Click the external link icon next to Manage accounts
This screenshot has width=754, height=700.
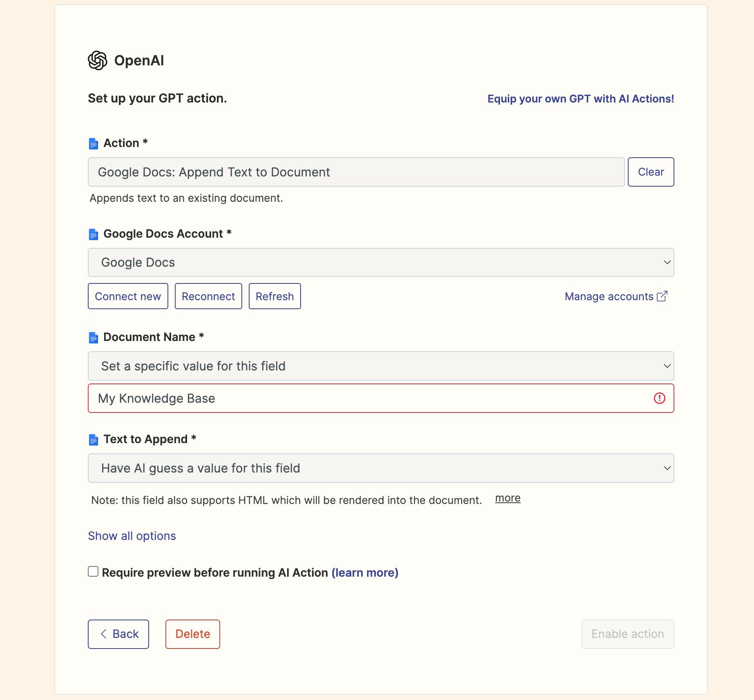662,296
